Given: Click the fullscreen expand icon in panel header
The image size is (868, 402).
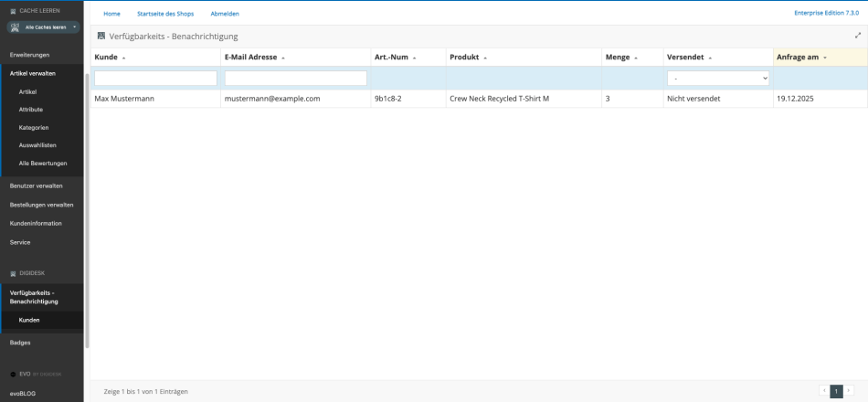Looking at the screenshot, I should [858, 36].
